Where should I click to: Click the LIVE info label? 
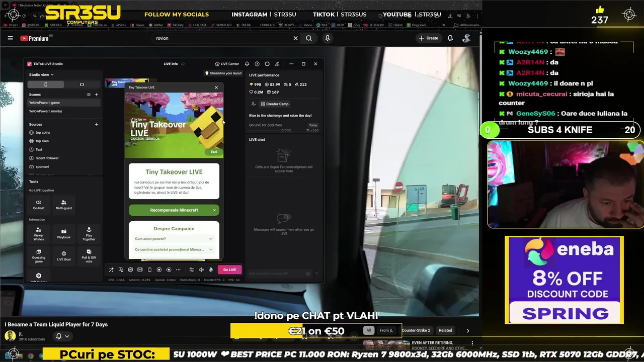pyautogui.click(x=171, y=64)
